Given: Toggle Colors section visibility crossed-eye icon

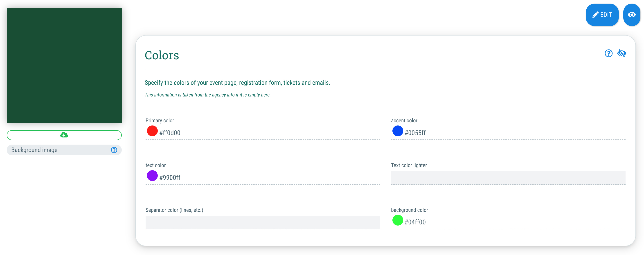Looking at the screenshot, I should [621, 54].
